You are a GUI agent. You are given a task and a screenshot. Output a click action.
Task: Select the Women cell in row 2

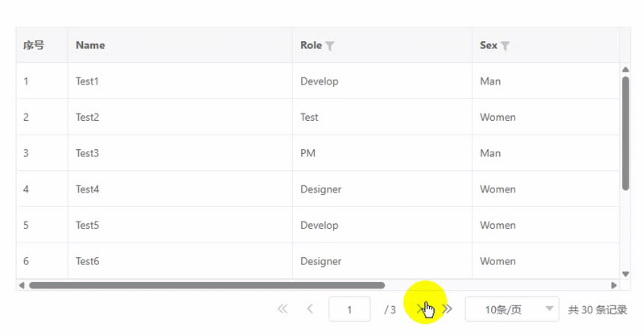(x=497, y=118)
